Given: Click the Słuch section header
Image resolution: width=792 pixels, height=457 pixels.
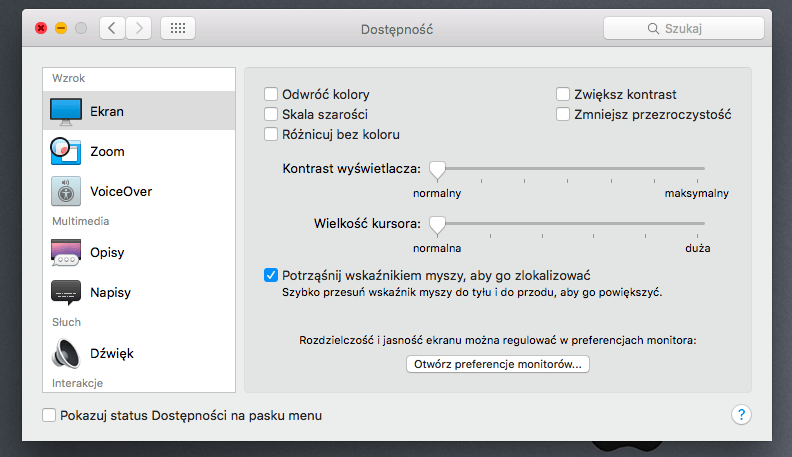Looking at the screenshot, I should pyautogui.click(x=66, y=322).
